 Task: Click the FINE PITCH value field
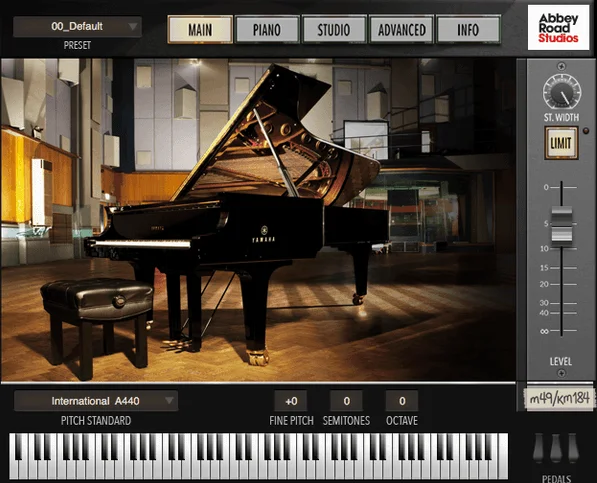click(x=291, y=401)
